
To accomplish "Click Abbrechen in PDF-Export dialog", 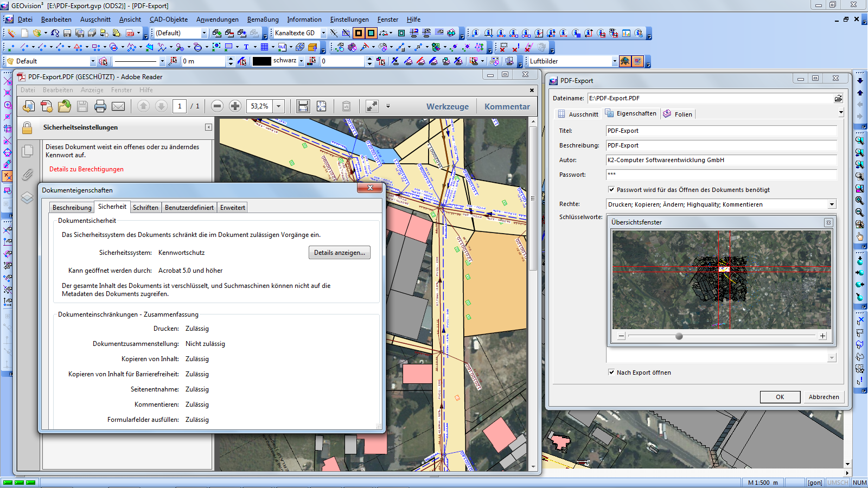I will pos(824,397).
